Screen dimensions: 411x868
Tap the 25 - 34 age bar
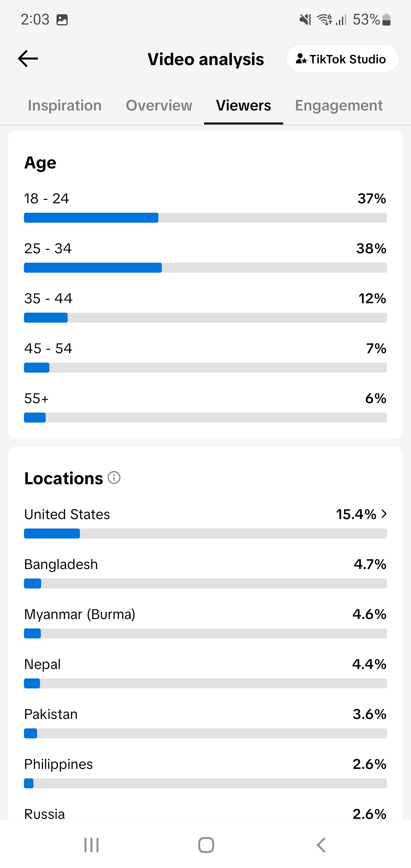205,268
